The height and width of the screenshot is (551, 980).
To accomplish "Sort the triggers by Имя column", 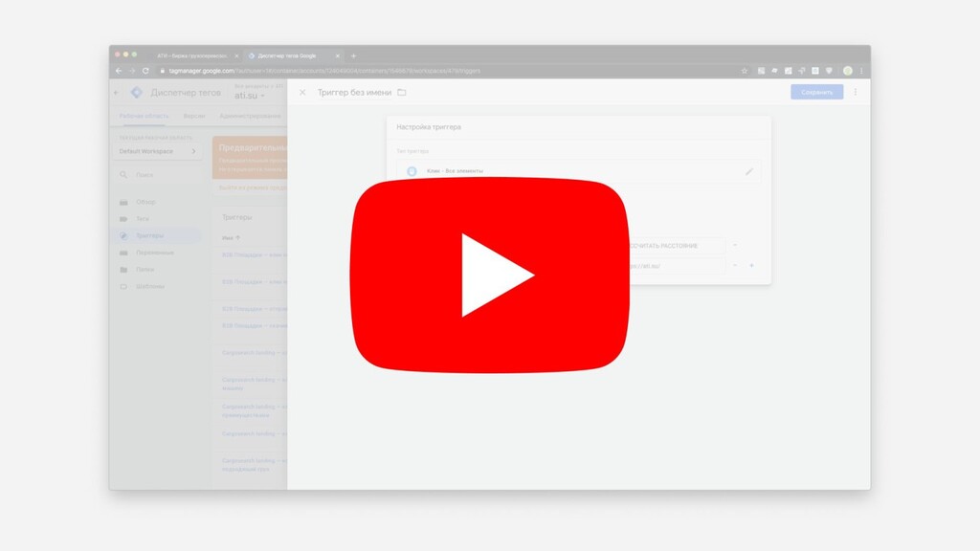I will point(231,238).
